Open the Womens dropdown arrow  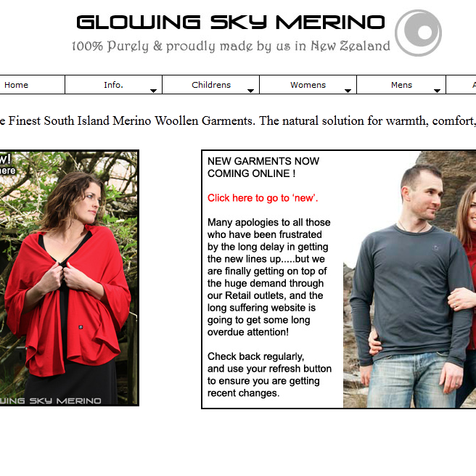point(348,91)
